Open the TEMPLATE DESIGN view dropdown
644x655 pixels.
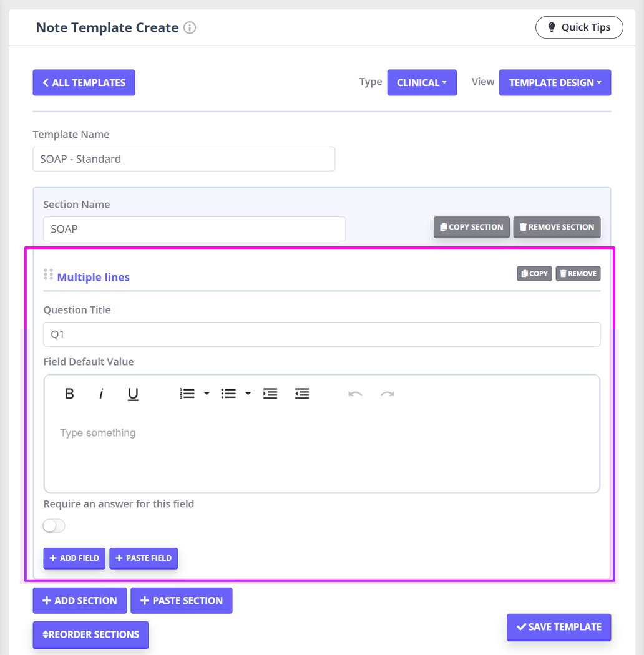coord(555,82)
